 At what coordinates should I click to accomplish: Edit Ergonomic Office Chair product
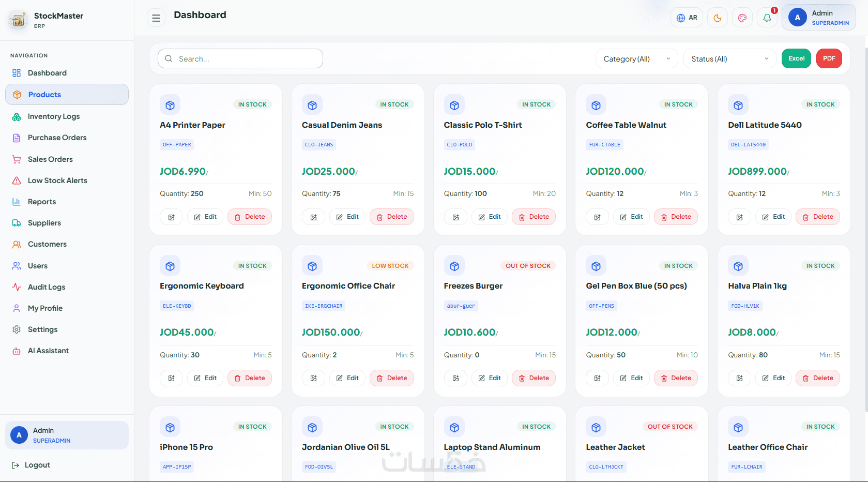click(x=347, y=378)
